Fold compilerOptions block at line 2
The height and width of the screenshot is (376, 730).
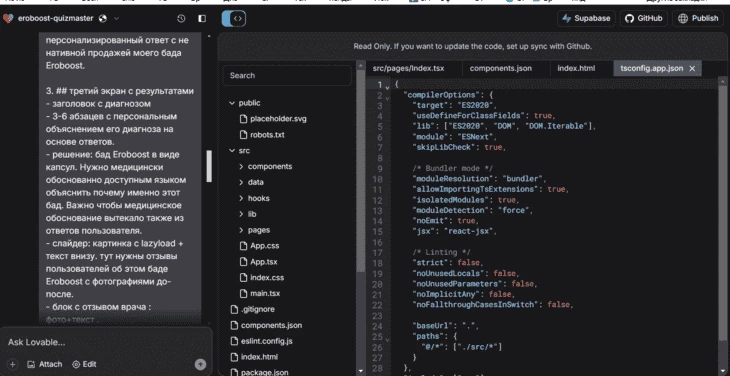(387, 97)
